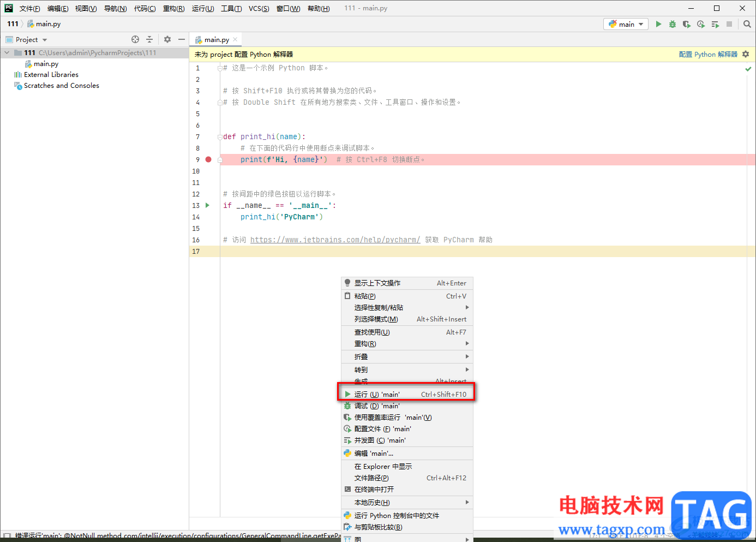Open Project panel gear settings
The image size is (756, 542).
167,39
